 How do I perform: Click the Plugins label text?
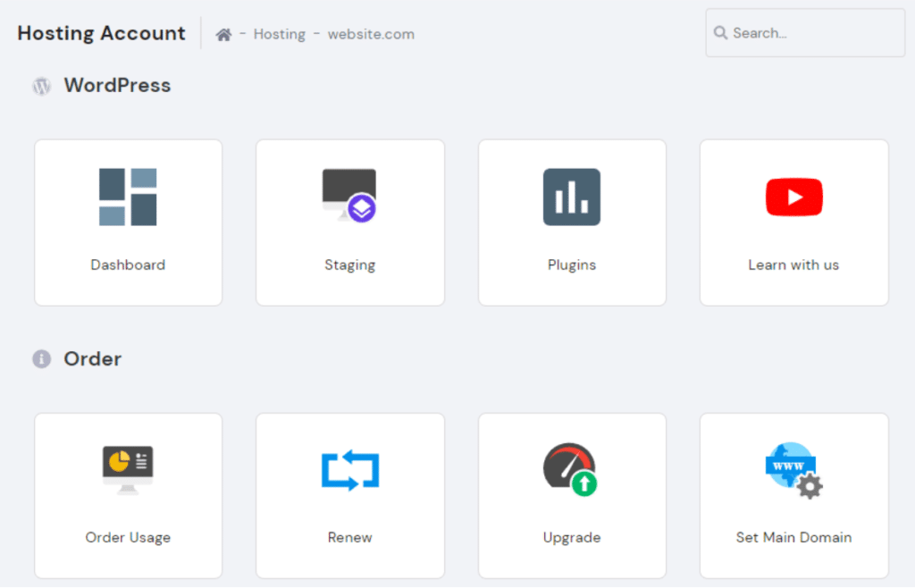pyautogui.click(x=572, y=265)
